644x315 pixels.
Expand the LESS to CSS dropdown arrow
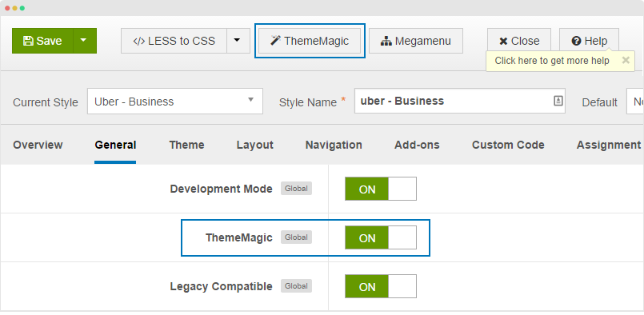(238, 41)
